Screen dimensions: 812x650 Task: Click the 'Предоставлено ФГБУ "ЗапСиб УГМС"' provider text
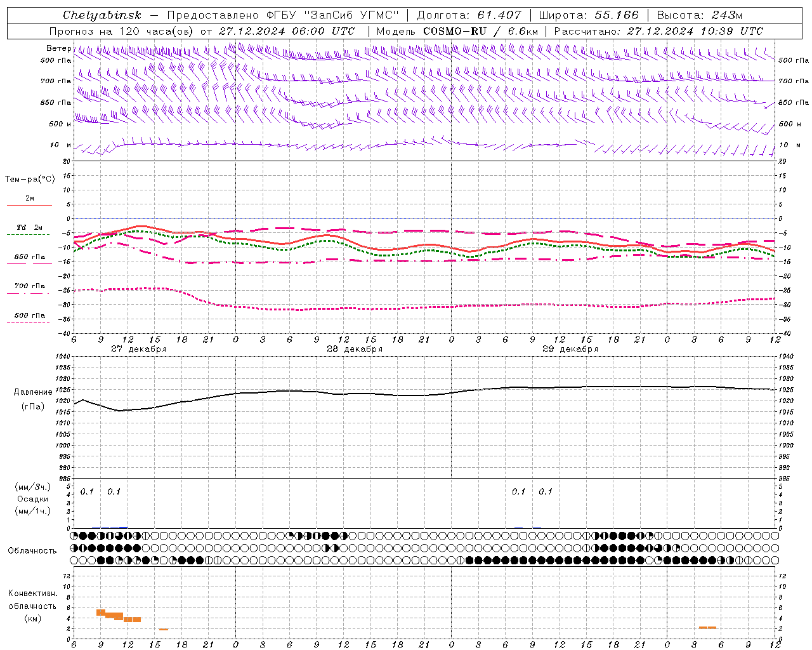pyautogui.click(x=283, y=15)
